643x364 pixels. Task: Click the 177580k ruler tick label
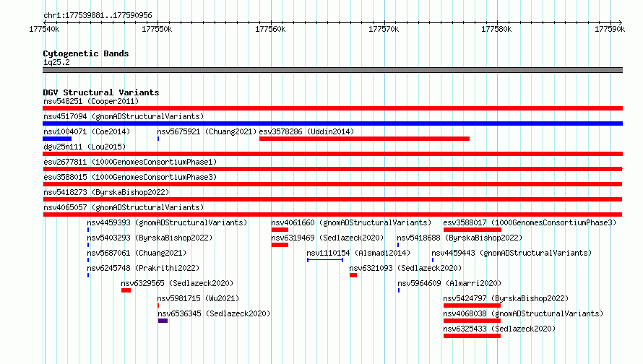(496, 29)
